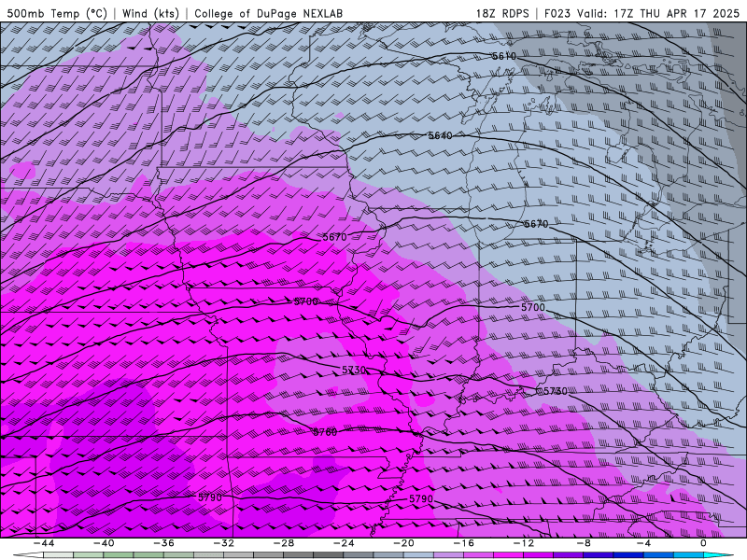Image resolution: width=747 pixels, height=560 pixels.
Task: Click the 5640 height contour label
Action: (440, 135)
